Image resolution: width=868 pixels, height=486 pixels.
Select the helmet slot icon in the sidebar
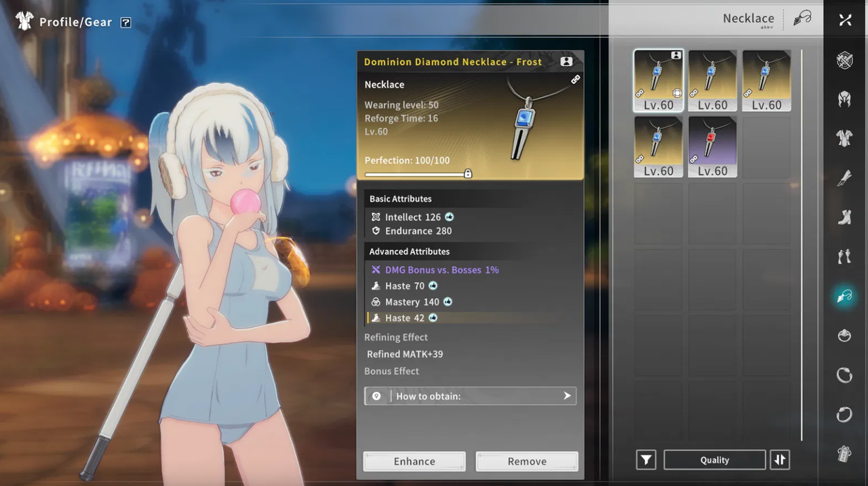coord(844,100)
